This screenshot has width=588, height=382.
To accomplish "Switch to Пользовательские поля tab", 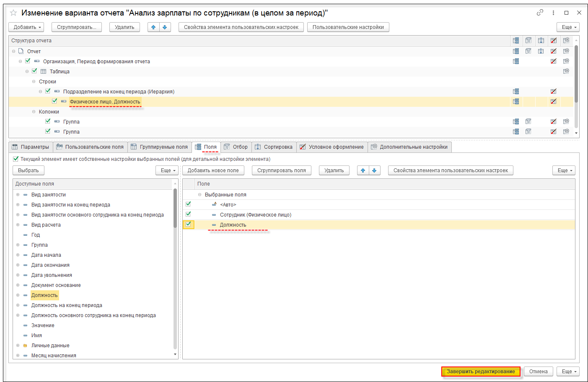I will 90,147.
